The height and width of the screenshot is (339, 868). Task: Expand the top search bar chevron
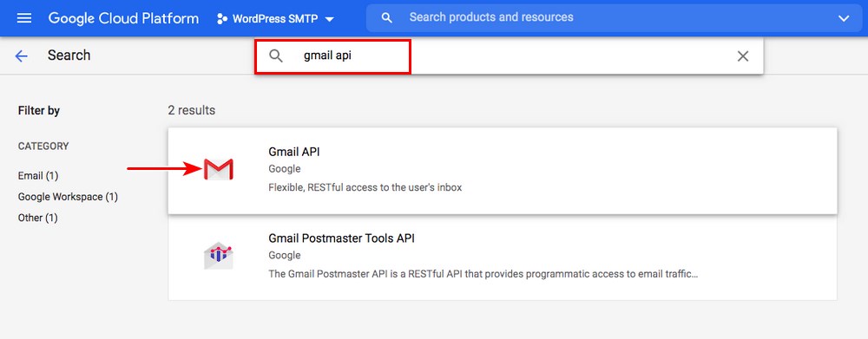(843, 18)
